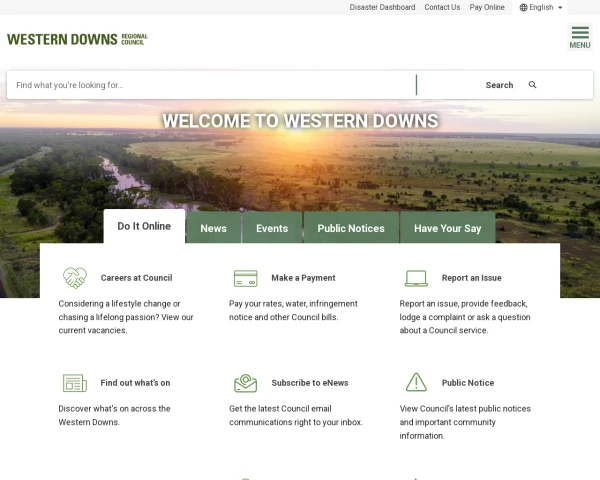Click the warning triangle Public Notice icon
The height and width of the screenshot is (480, 600).
[x=416, y=382]
